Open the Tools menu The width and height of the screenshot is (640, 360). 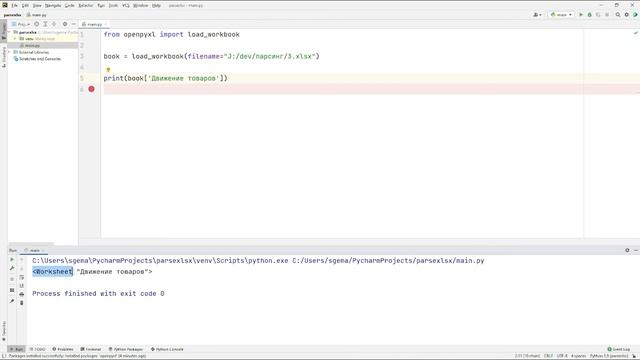tap(113, 5)
